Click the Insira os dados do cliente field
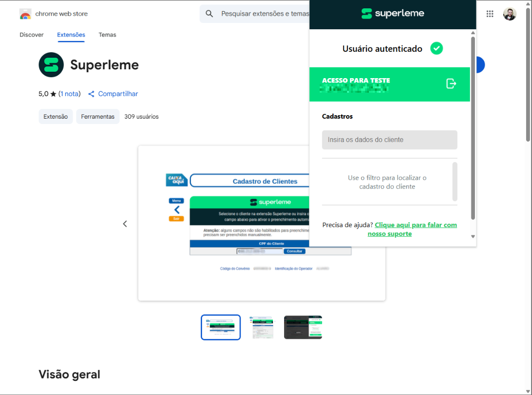This screenshot has height=395, width=532. click(389, 140)
